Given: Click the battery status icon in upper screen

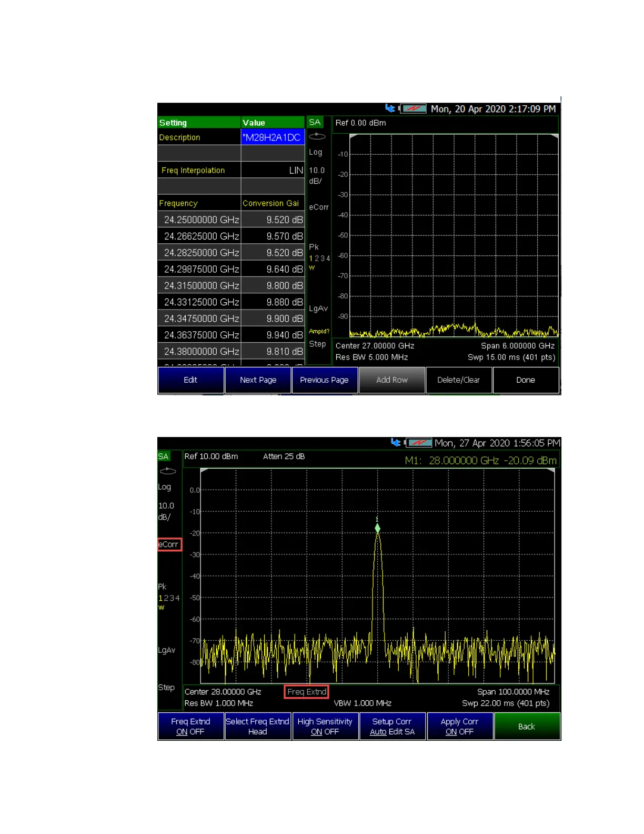Looking at the screenshot, I should point(412,108).
